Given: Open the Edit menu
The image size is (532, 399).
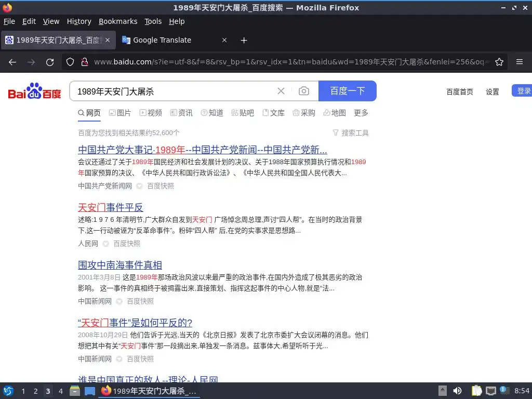Looking at the screenshot, I should 29,21.
